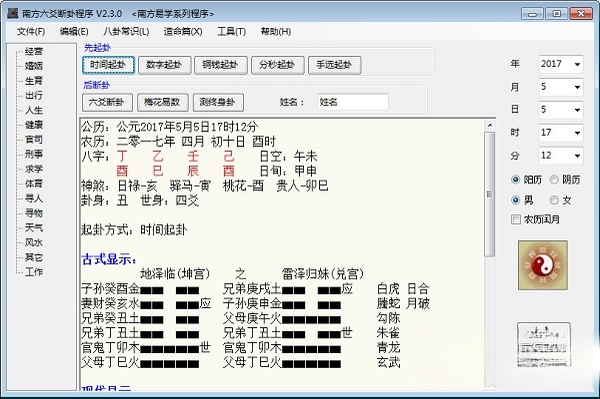Open the 分 dropdown showing 12

click(561, 156)
